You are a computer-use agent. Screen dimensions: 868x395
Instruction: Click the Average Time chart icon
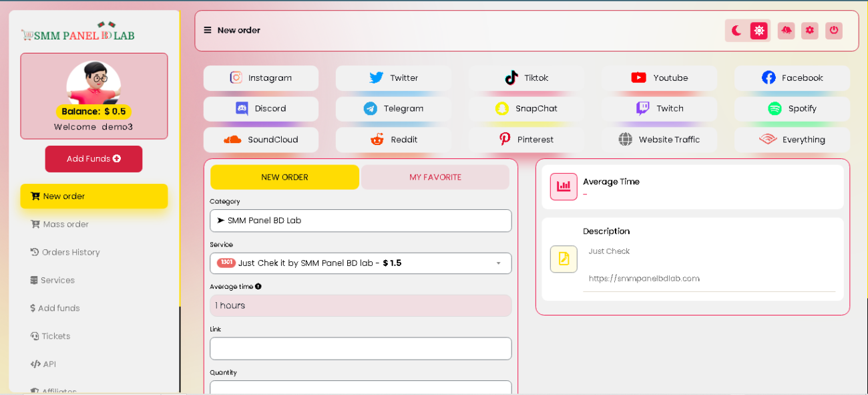click(564, 186)
